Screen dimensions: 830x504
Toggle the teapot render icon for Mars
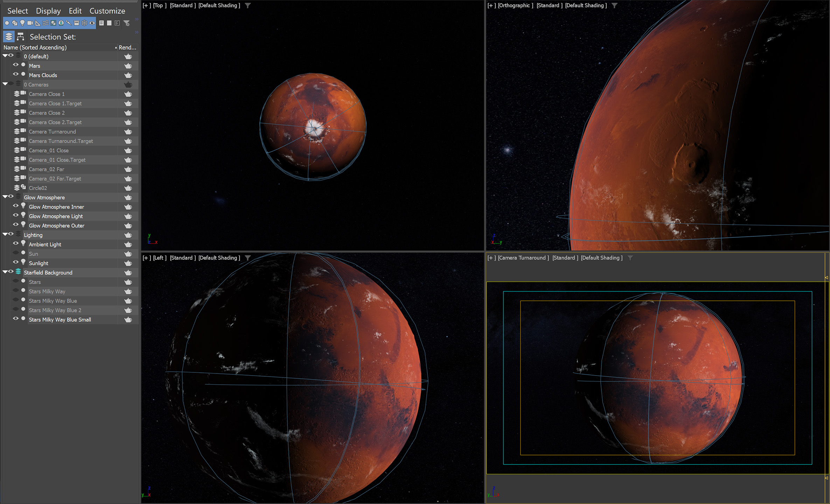(x=128, y=66)
